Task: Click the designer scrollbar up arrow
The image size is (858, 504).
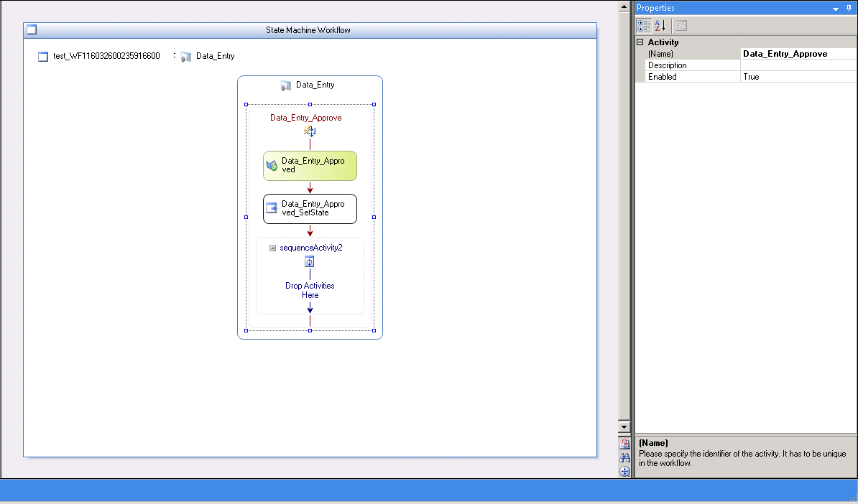Action: pyautogui.click(x=624, y=6)
